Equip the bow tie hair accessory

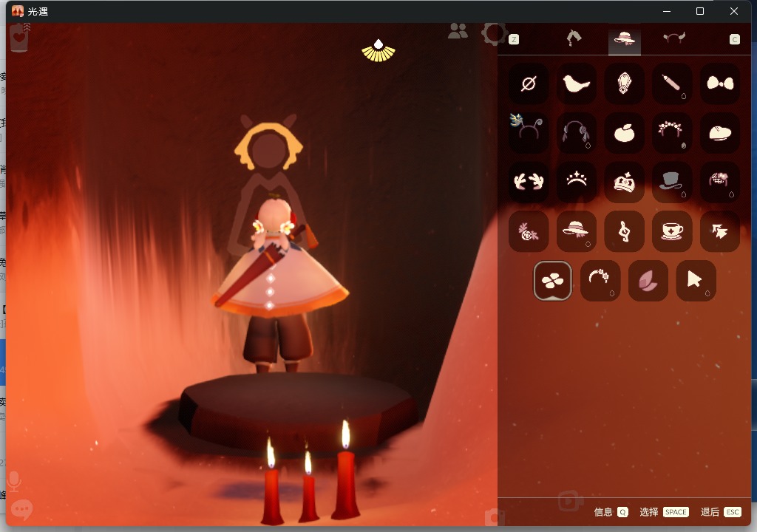[x=720, y=83]
